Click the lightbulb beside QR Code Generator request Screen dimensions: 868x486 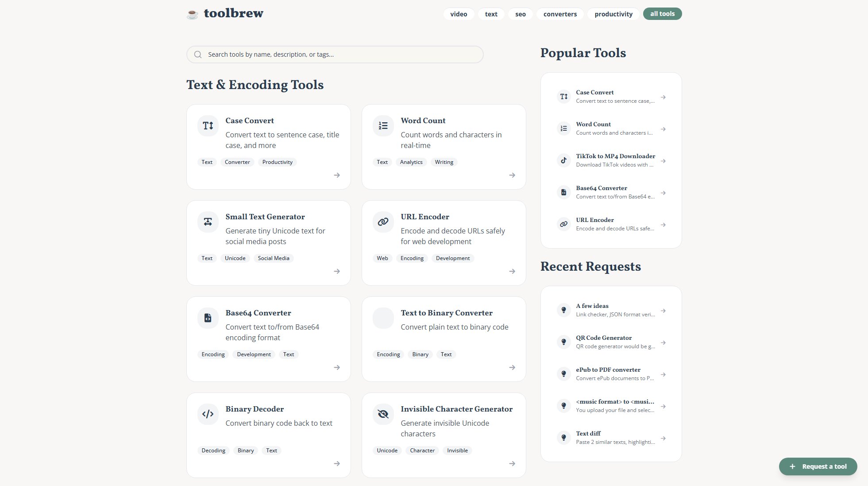[563, 342]
